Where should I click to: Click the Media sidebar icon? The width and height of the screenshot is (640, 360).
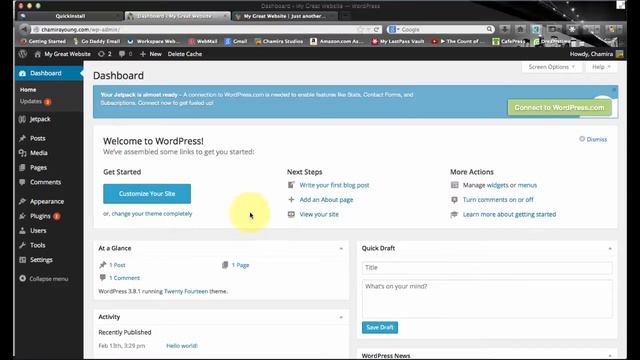coord(22,153)
